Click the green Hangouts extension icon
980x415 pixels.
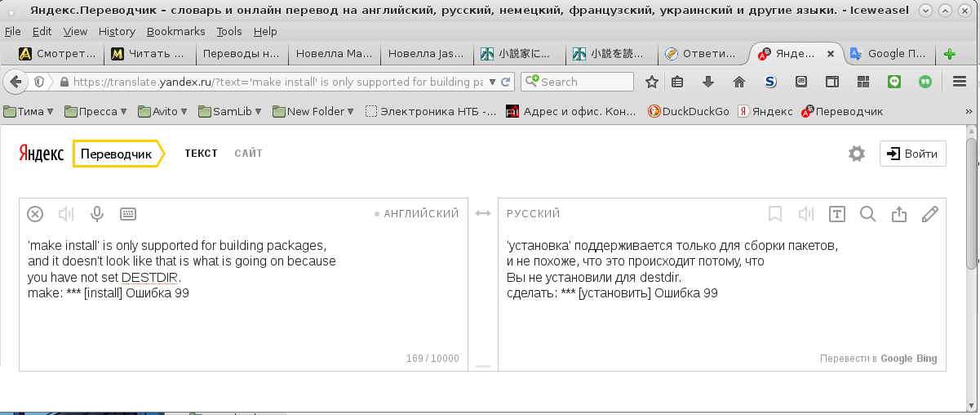coord(894,82)
